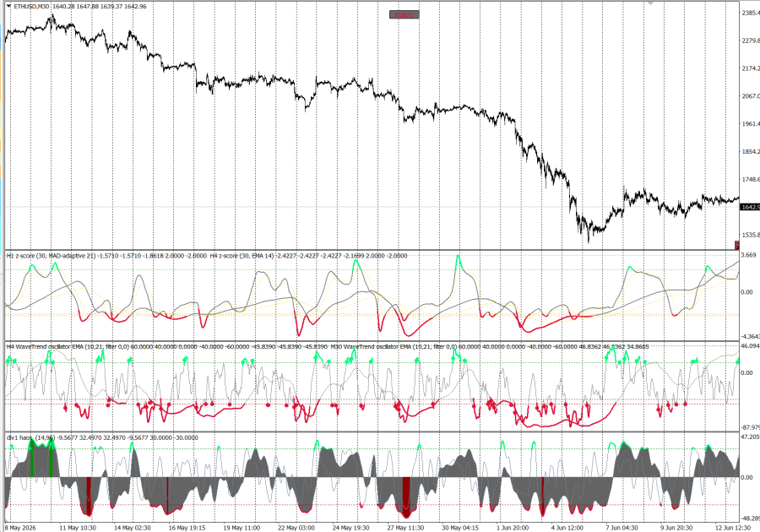Click the '4 Jun 12:00' time axis label
This screenshot has height=532, width=760.
tap(567, 528)
